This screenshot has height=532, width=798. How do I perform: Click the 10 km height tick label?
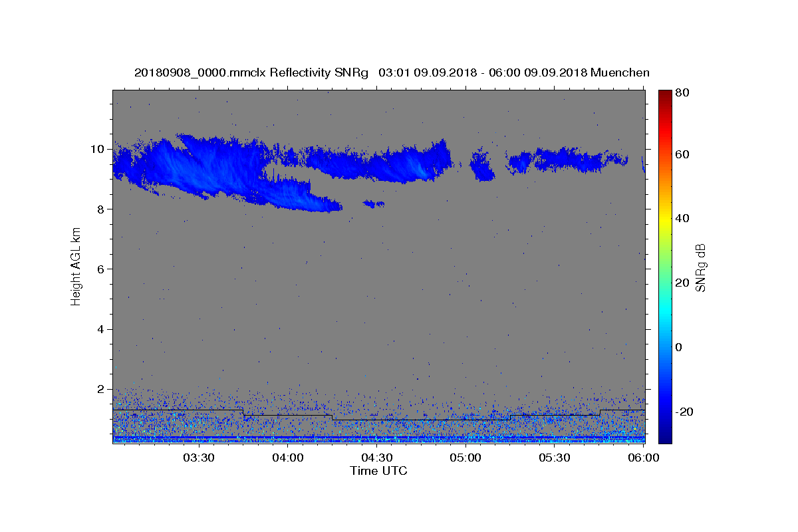(x=96, y=149)
